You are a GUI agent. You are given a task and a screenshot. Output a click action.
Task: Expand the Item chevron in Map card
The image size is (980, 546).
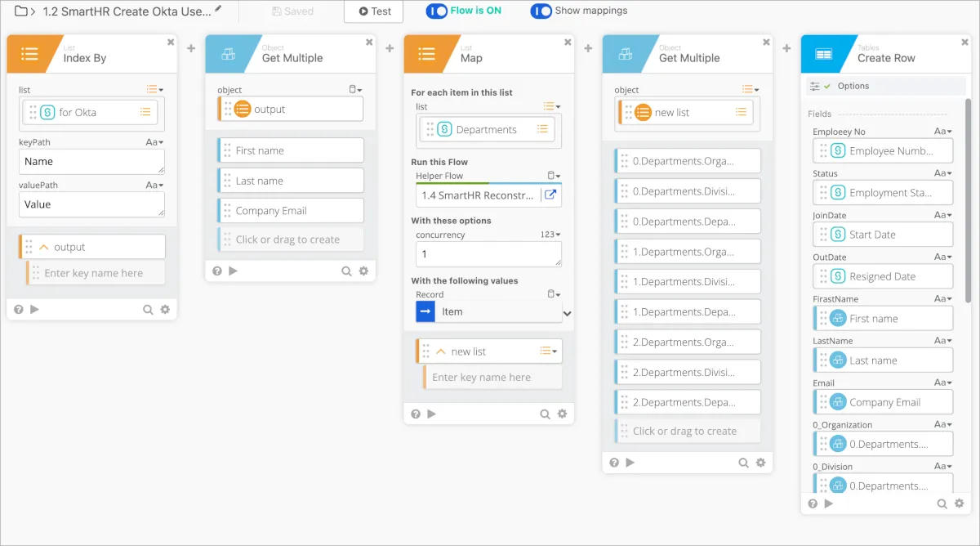568,312
